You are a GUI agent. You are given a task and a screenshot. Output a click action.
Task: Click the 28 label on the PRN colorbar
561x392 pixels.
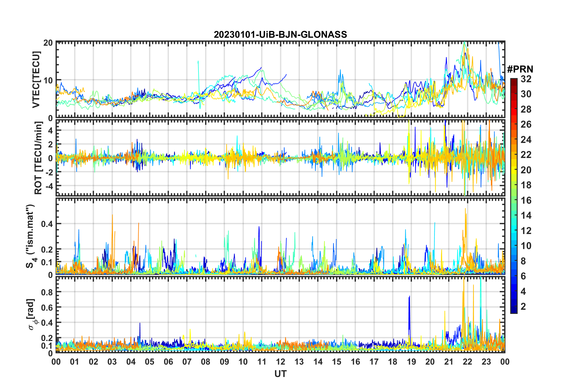tap(526, 109)
